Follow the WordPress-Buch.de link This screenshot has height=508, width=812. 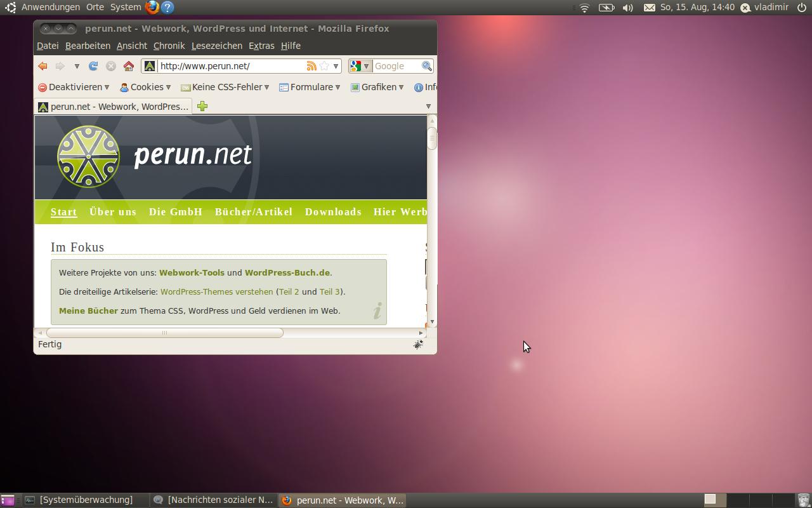[x=287, y=272]
